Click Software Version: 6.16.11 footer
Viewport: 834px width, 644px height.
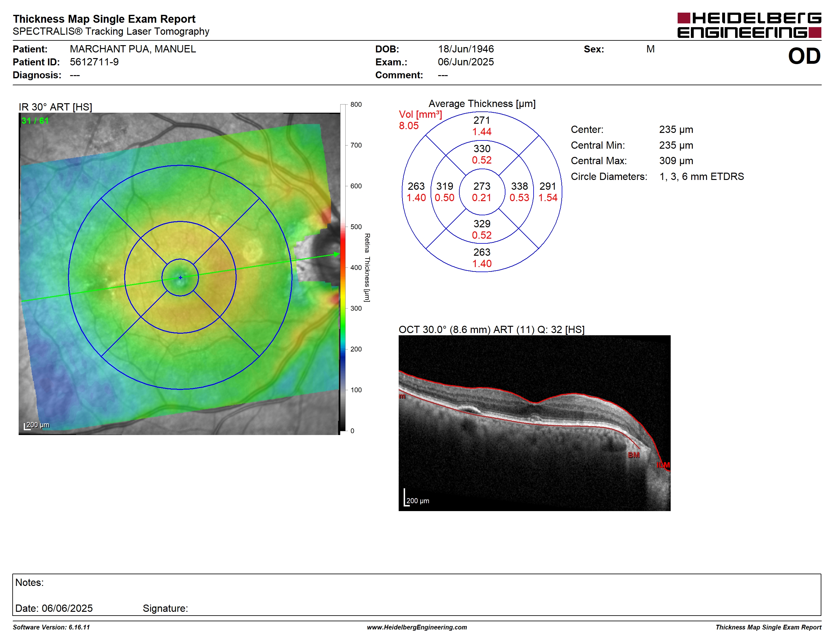click(x=51, y=627)
